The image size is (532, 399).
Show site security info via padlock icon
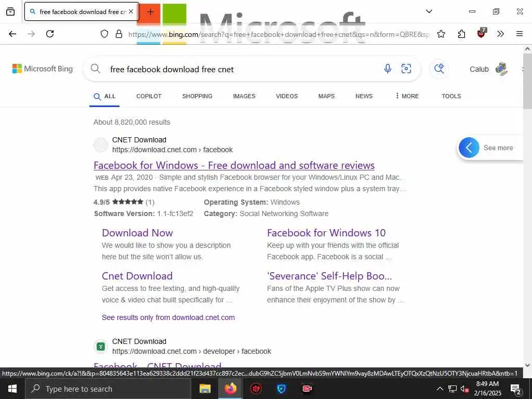(x=119, y=34)
